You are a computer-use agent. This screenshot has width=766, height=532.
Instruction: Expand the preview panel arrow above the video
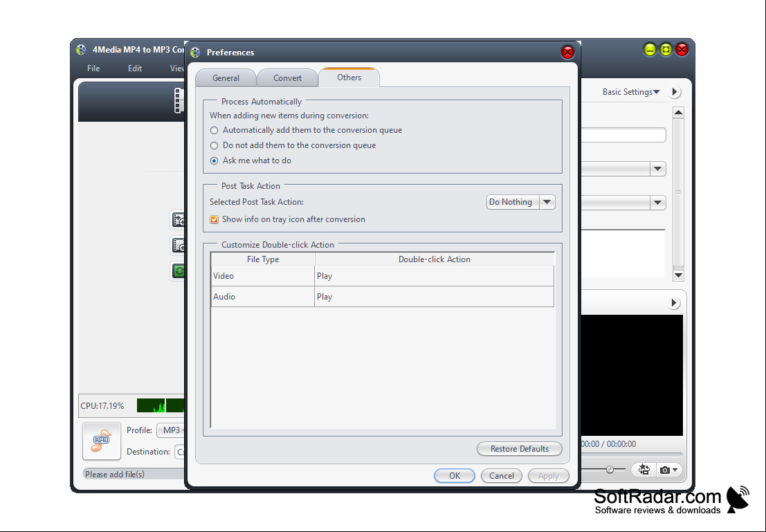674,303
